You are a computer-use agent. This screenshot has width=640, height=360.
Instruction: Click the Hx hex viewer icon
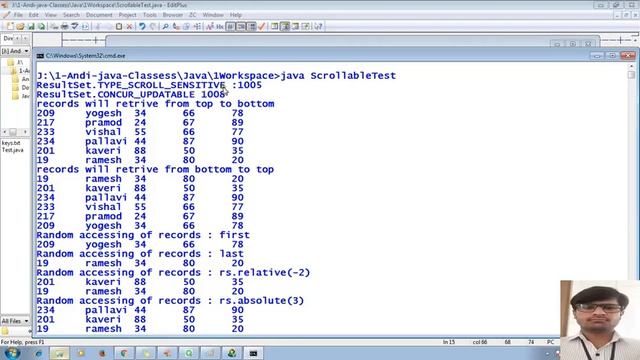click(220, 27)
